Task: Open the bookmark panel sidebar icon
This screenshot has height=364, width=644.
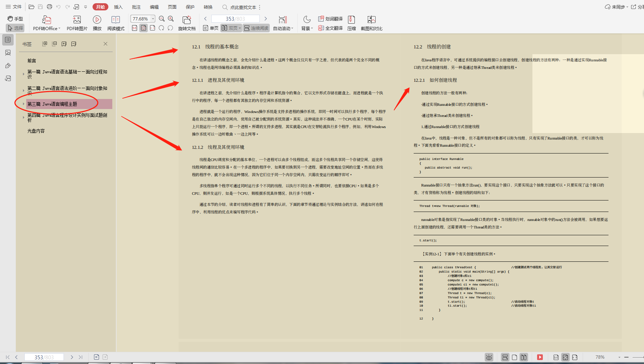Action: pyautogui.click(x=8, y=40)
